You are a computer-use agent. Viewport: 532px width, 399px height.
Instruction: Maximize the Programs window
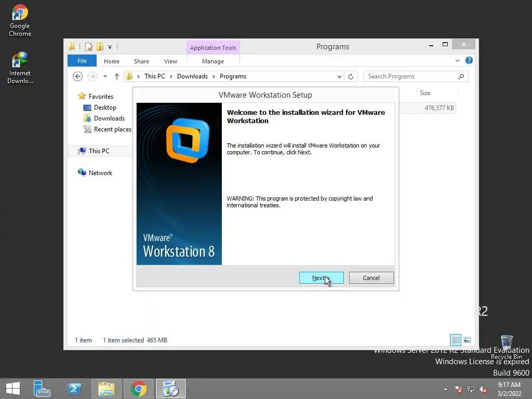(x=445, y=45)
